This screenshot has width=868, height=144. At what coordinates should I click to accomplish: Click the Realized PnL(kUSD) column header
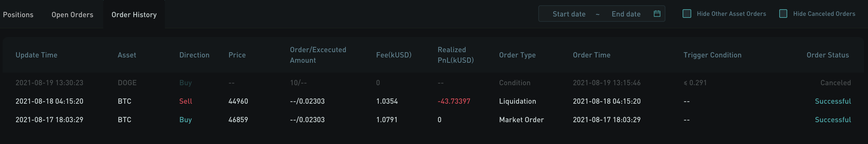[x=455, y=55]
